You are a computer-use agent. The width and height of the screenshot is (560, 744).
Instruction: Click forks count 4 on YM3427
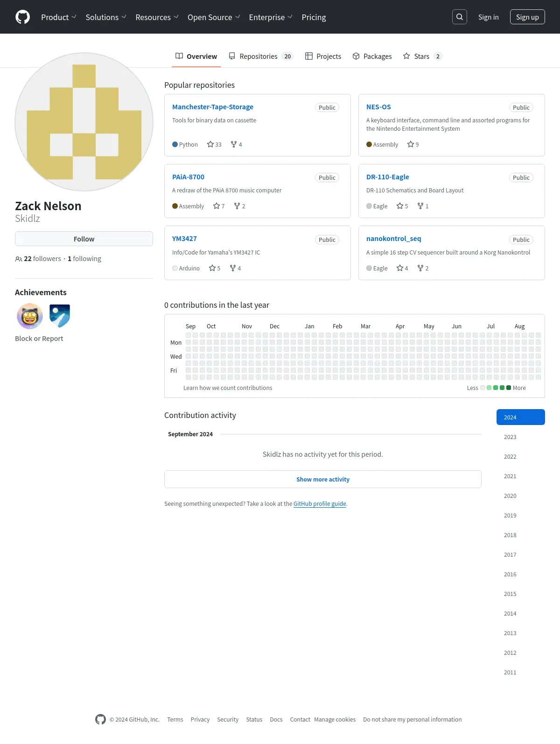pyautogui.click(x=235, y=268)
